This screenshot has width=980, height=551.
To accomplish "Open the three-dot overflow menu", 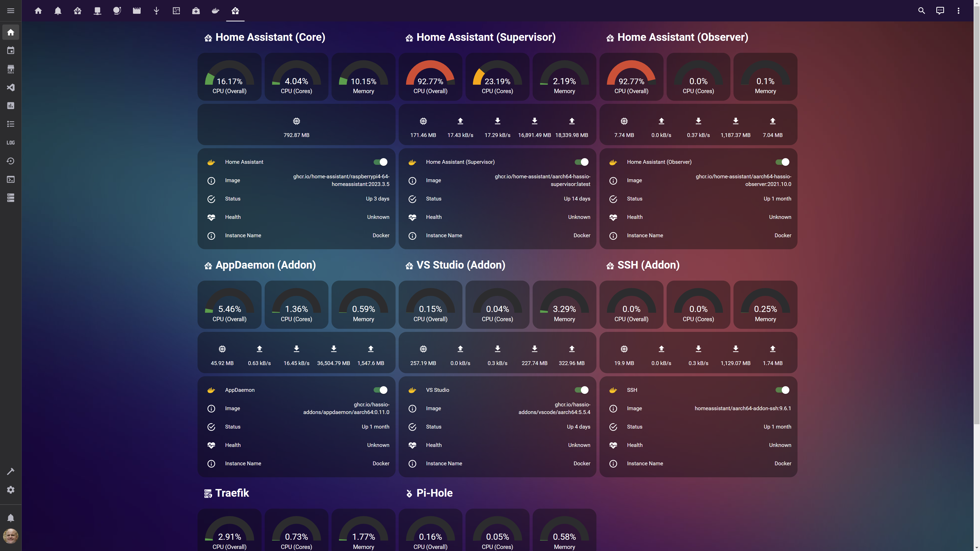I will pyautogui.click(x=958, y=11).
